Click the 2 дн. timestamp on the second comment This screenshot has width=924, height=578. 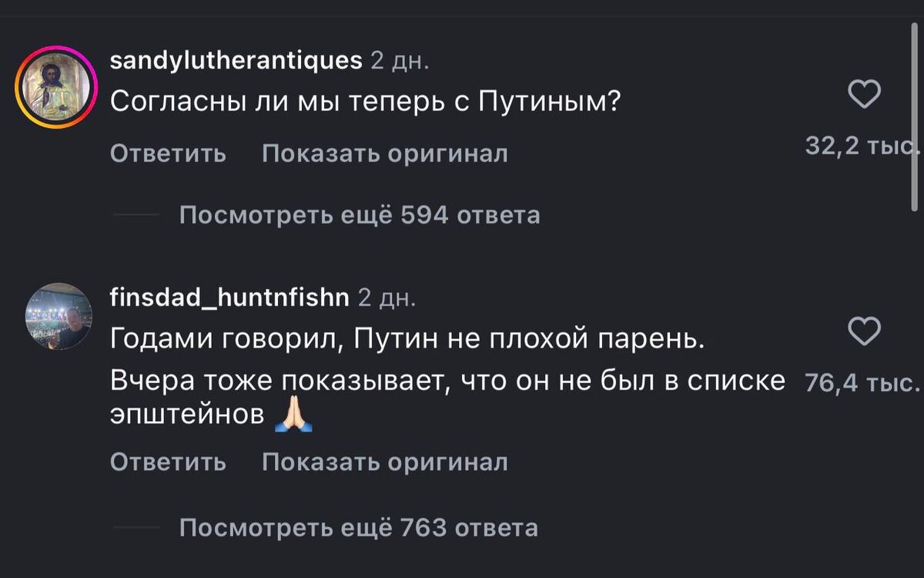(388, 297)
